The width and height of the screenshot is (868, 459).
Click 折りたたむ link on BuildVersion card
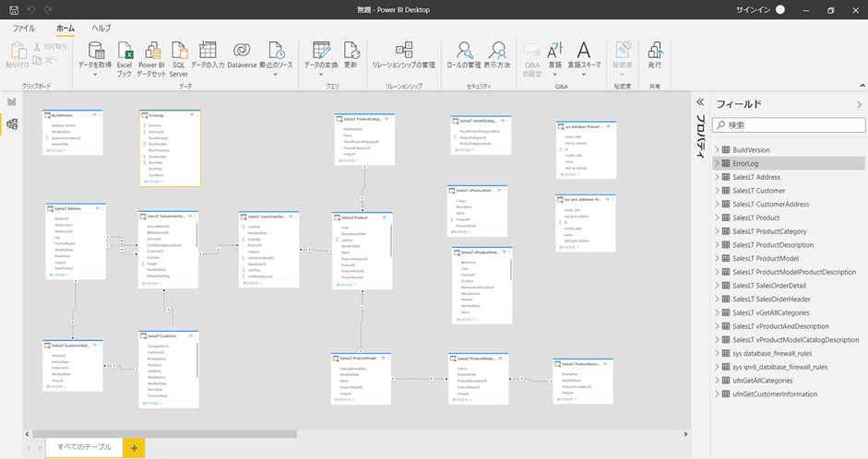[x=55, y=150]
